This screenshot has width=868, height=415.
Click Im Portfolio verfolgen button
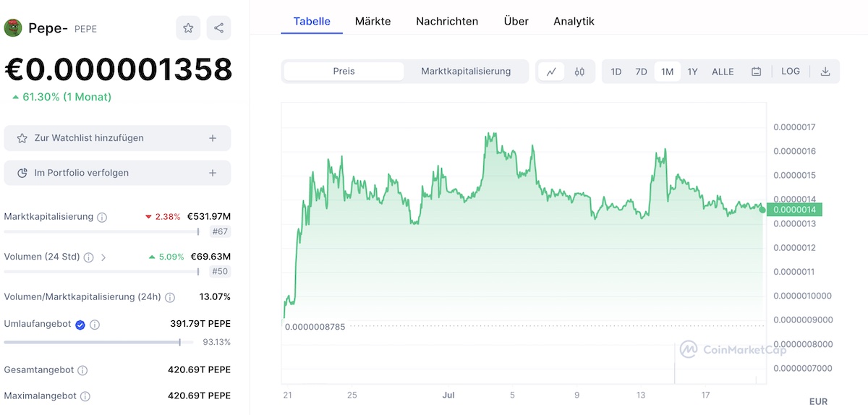point(117,173)
